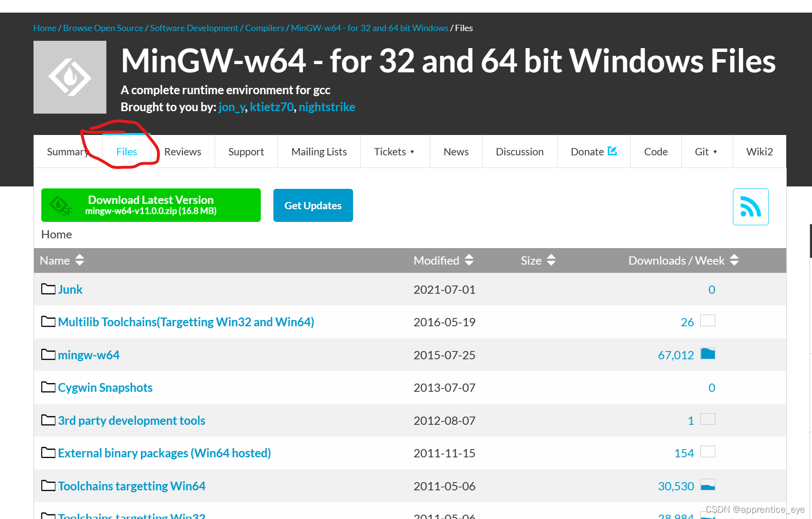Click the 3rd party development tools folder icon
The height and width of the screenshot is (519, 812).
tap(48, 420)
